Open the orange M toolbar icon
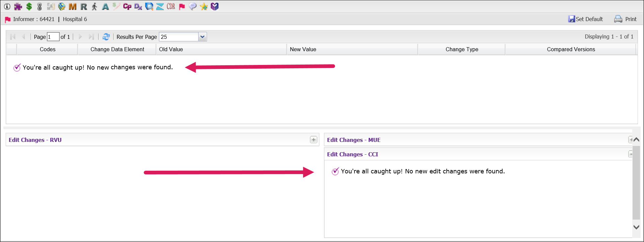644x242 pixels. pyautogui.click(x=72, y=6)
